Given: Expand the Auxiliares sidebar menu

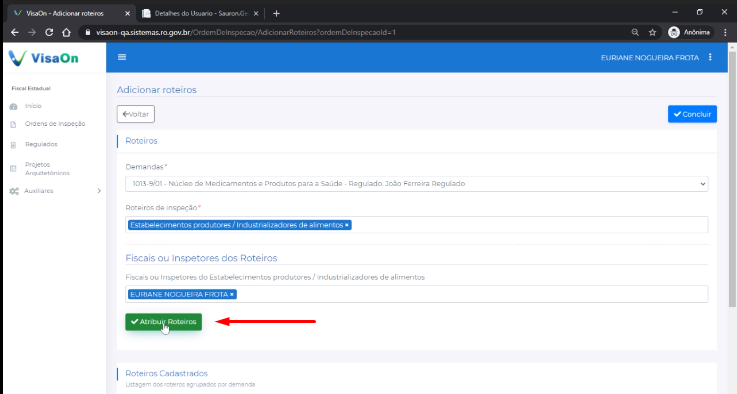Looking at the screenshot, I should click(55, 191).
